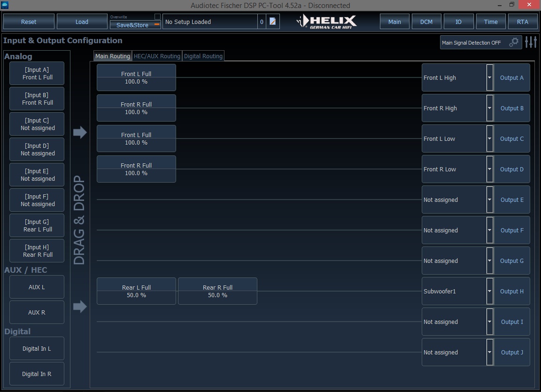Click the Reset button
The width and height of the screenshot is (541, 392).
[29, 22]
